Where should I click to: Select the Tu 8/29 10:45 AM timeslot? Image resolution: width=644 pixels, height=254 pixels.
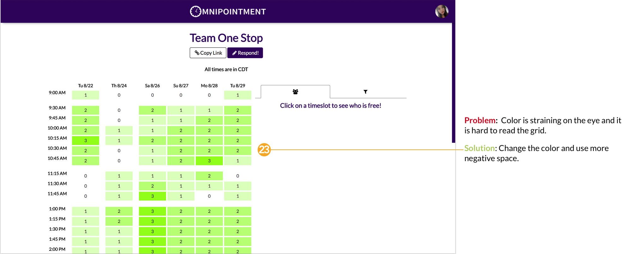pyautogui.click(x=238, y=161)
